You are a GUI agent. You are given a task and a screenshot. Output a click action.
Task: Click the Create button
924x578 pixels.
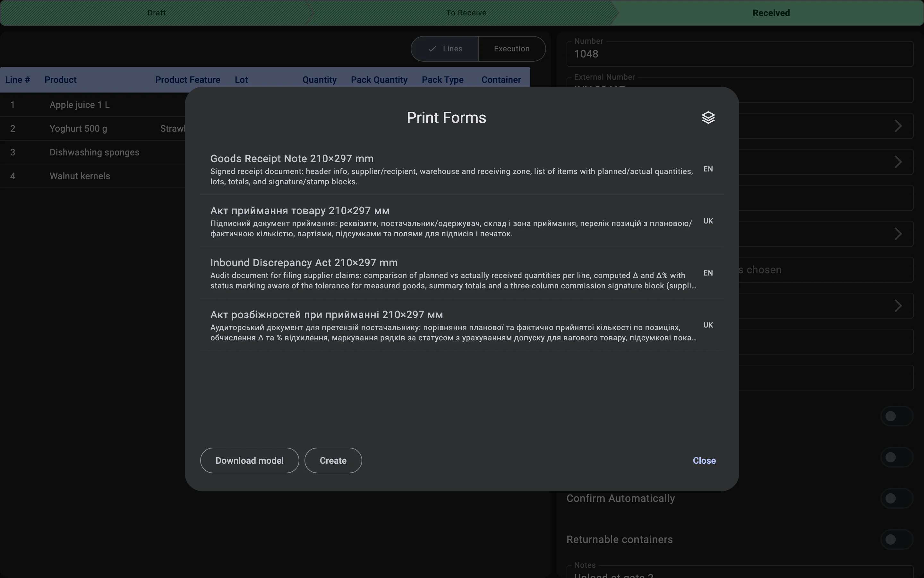pos(333,460)
